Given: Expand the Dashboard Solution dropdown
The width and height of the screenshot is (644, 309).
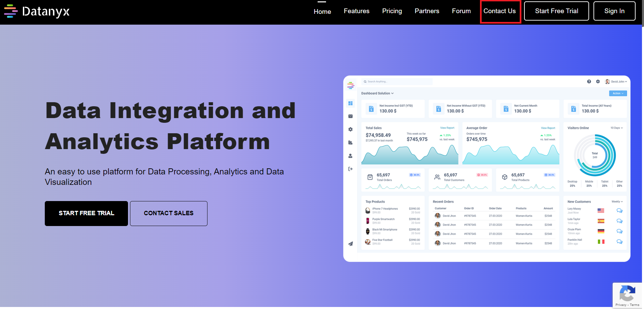Looking at the screenshot, I should [x=377, y=93].
